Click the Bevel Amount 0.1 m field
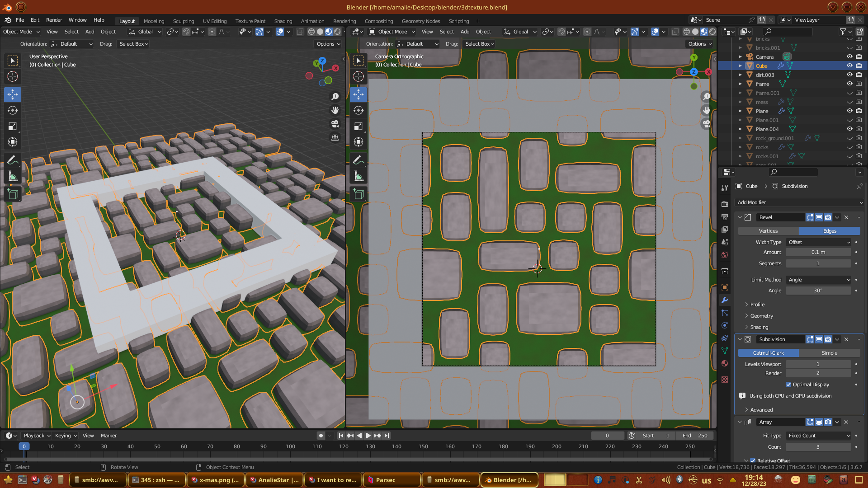The height and width of the screenshot is (488, 868). pos(818,252)
